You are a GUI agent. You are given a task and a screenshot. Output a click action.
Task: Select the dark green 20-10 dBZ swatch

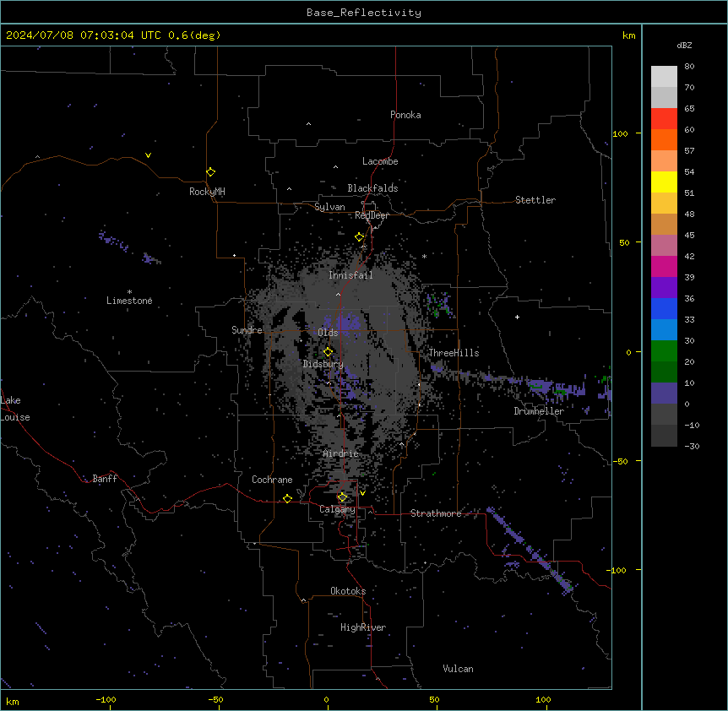[x=664, y=372]
